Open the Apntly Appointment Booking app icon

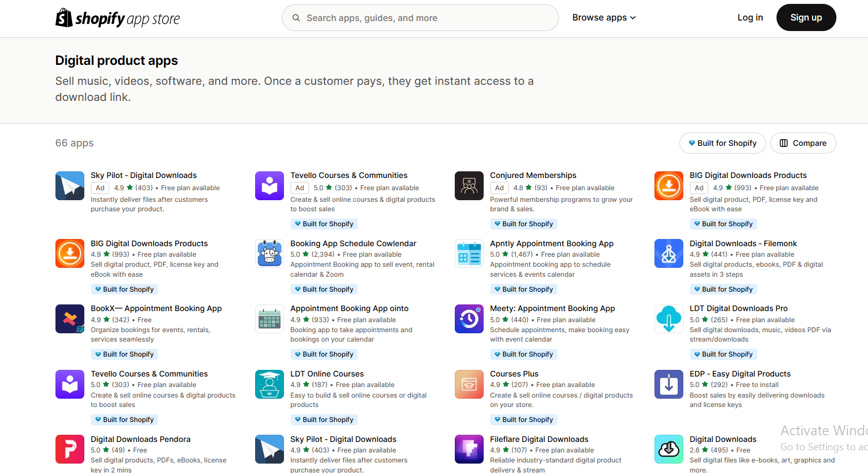469,253
